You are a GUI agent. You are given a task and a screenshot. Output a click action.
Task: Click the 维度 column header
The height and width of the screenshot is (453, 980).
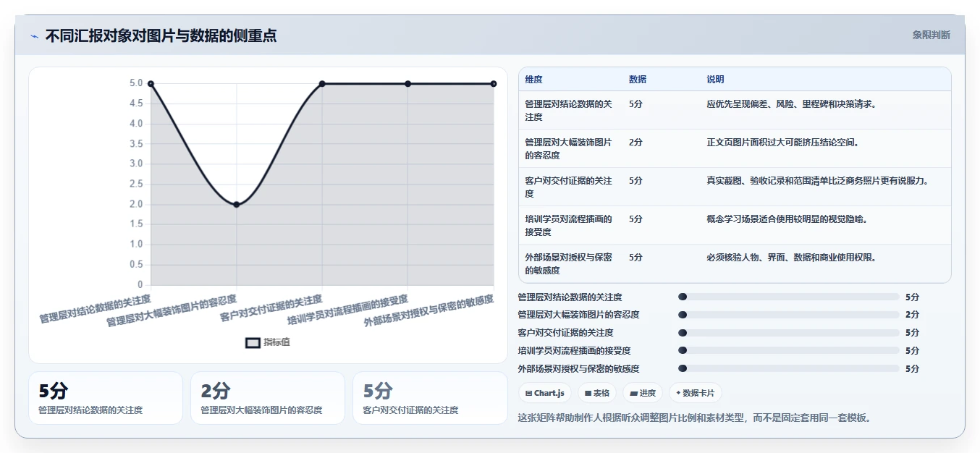click(534, 80)
